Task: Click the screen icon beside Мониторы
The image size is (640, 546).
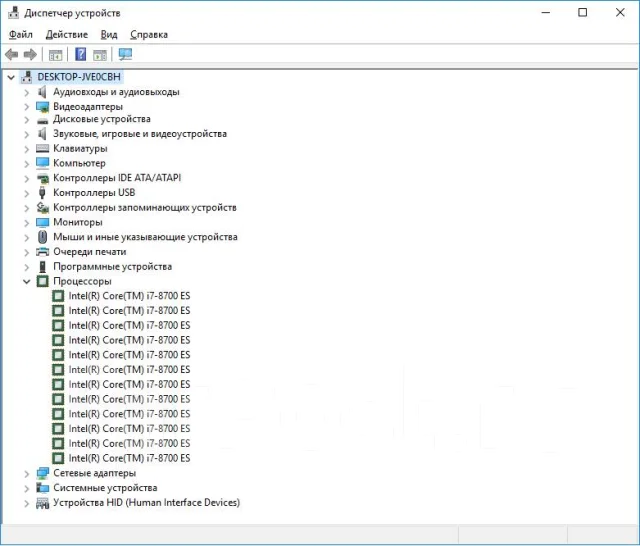Action: tap(42, 222)
